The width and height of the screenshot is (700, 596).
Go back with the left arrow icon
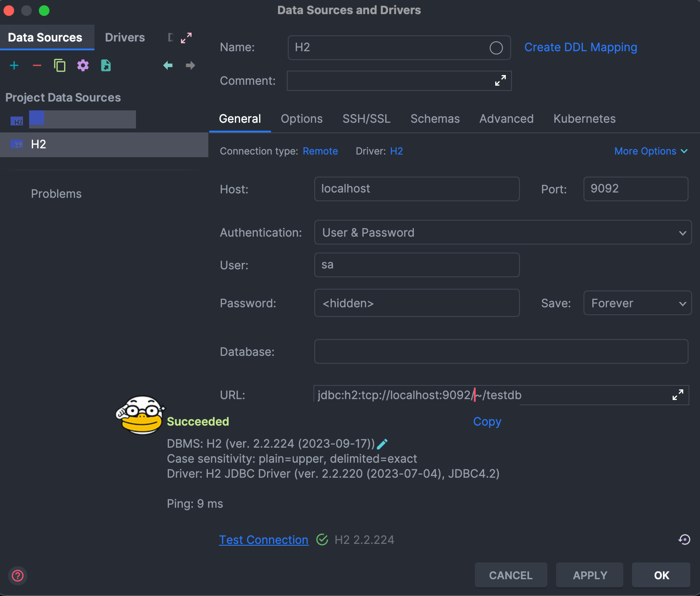[168, 66]
